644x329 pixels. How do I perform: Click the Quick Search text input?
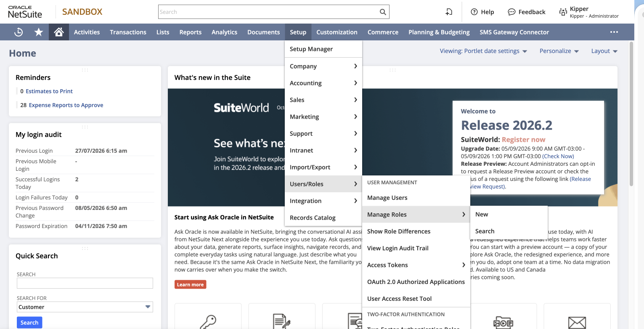(x=85, y=283)
